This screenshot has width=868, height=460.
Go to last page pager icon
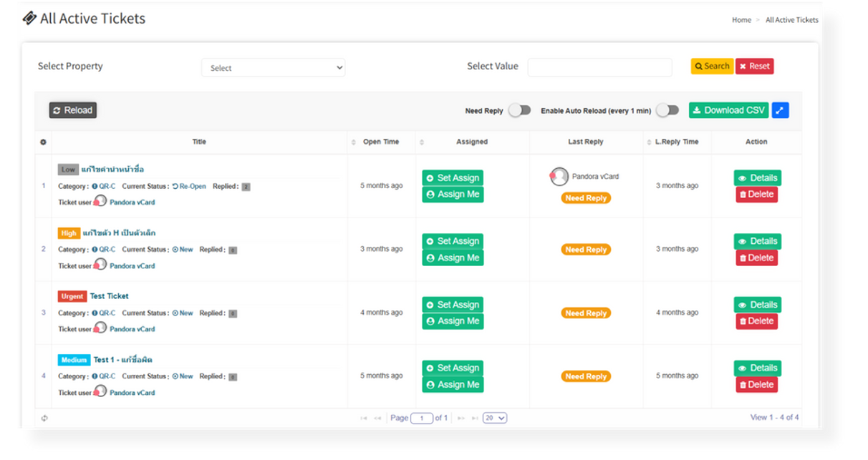[475, 418]
